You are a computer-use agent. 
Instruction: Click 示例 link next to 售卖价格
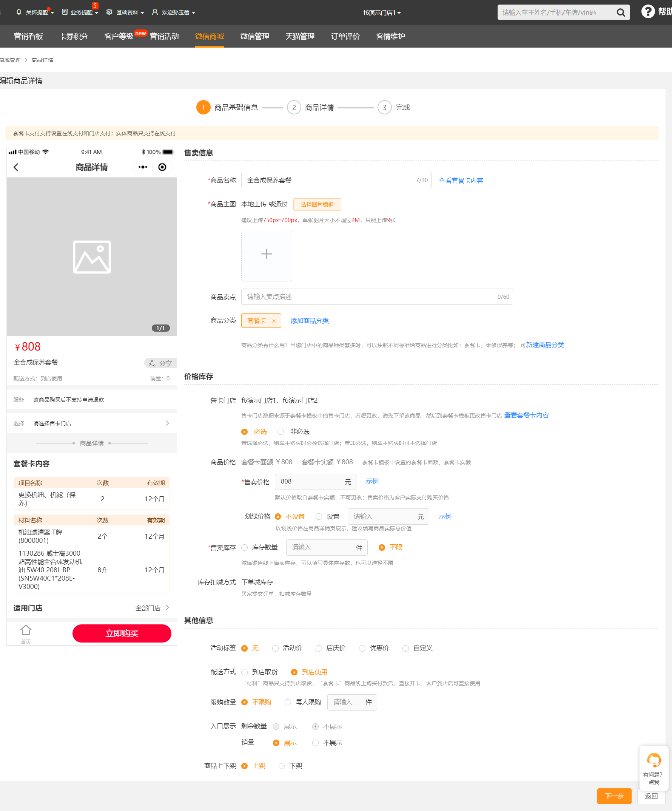[x=372, y=482]
